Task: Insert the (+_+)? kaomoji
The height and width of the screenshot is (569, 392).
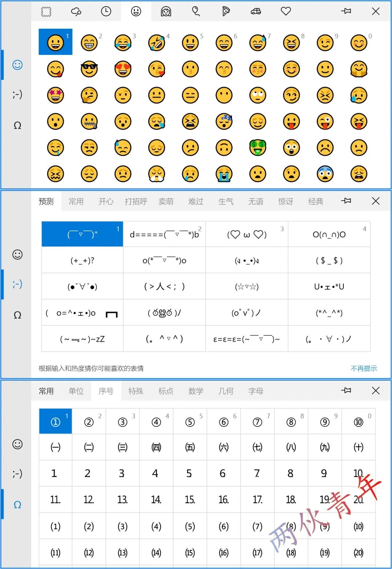Action: (82, 260)
